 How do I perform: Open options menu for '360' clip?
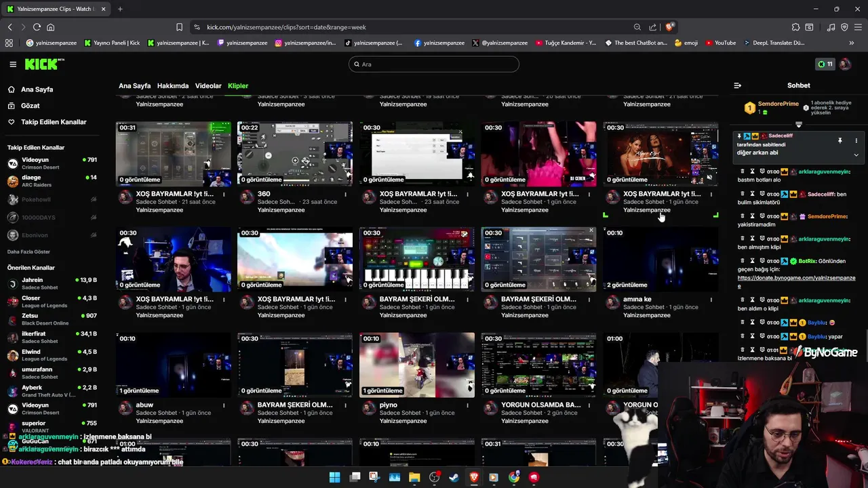[345, 195]
